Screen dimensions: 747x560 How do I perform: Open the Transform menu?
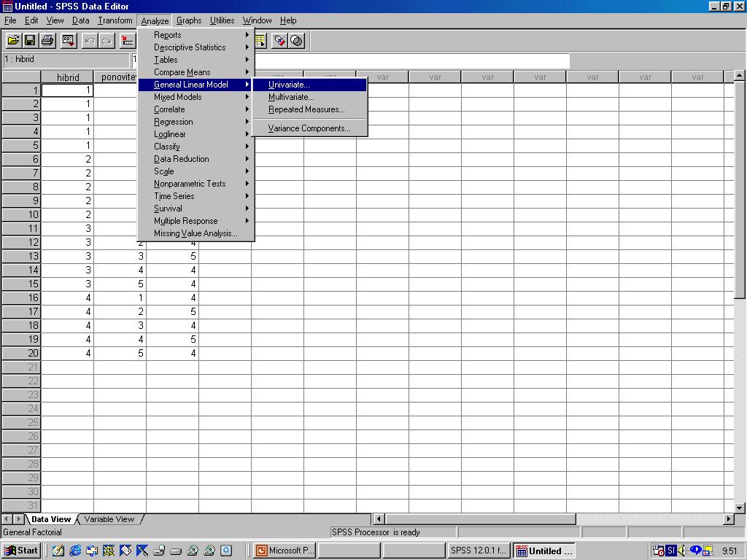115,20
